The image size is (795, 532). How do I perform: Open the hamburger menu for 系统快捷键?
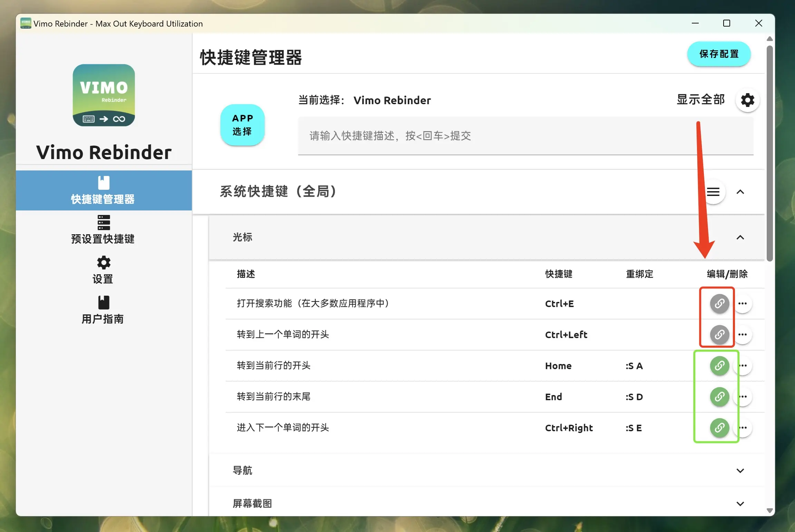coord(713,192)
